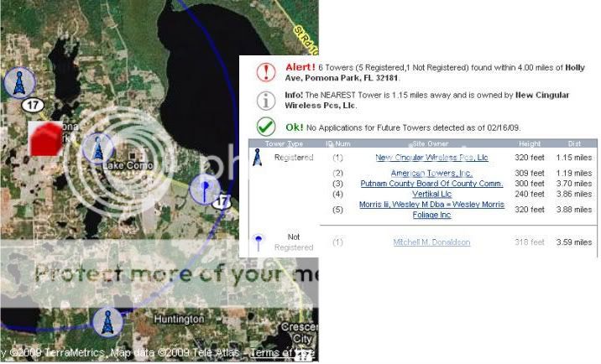Click the gray Info icon

(x=265, y=101)
